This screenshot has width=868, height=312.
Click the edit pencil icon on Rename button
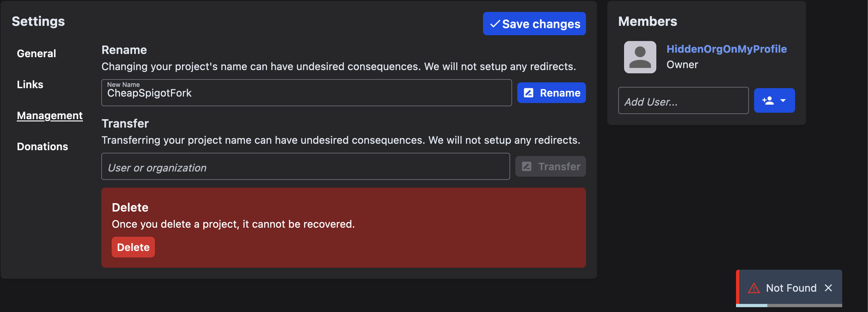click(x=529, y=92)
